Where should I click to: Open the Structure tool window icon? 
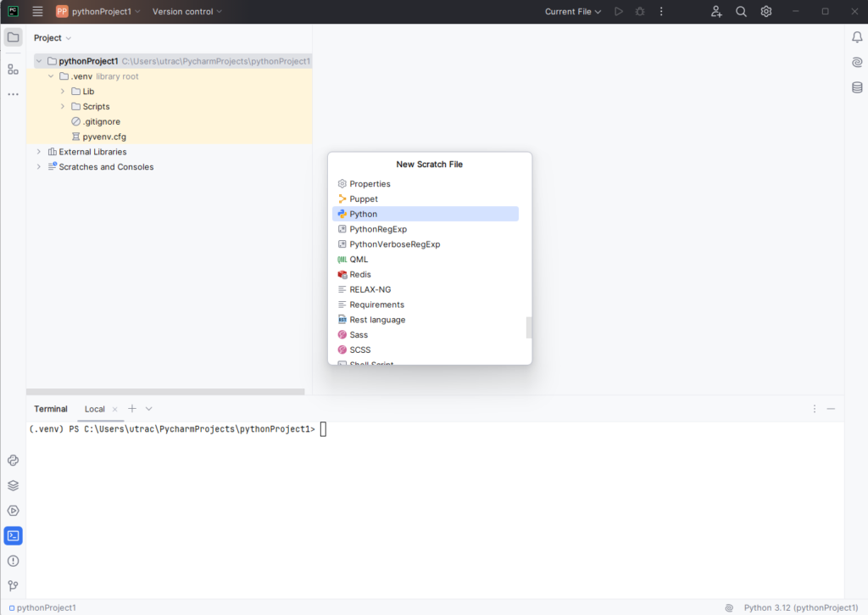tap(13, 69)
